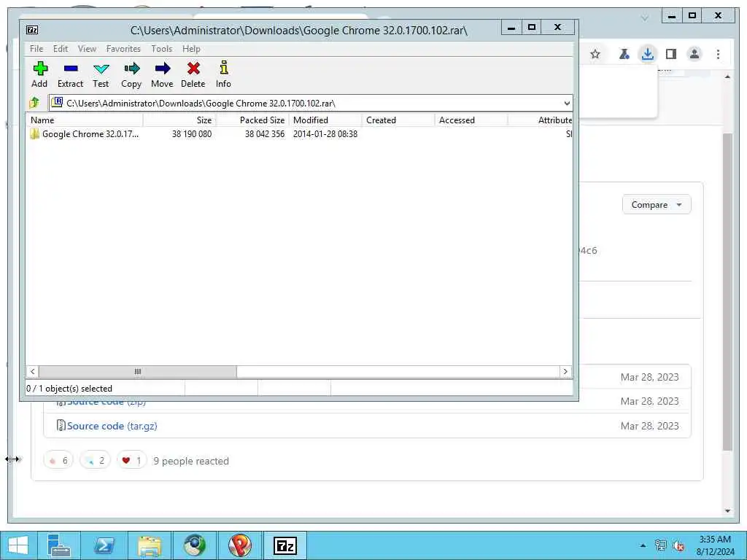Go up one folder level icon
This screenshot has height=560, width=747.
click(x=34, y=102)
